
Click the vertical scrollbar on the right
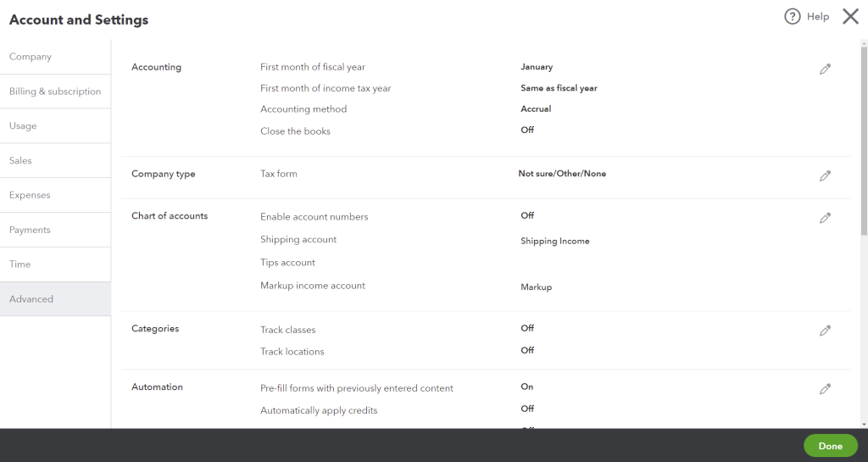864,136
